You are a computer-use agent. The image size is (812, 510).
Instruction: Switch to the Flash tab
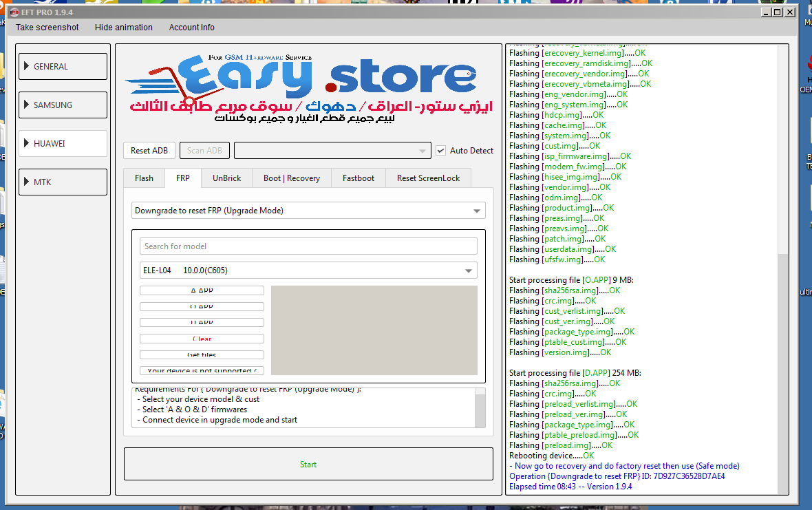(144, 178)
